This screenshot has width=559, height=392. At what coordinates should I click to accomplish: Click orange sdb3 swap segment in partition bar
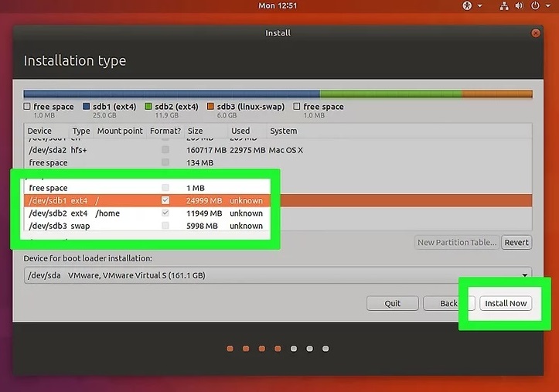click(497, 94)
